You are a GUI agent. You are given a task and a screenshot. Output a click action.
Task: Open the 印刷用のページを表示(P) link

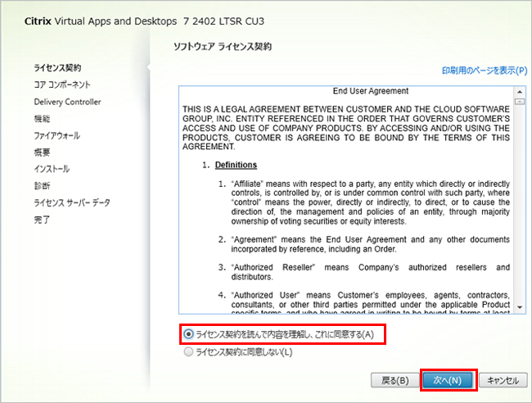(485, 71)
